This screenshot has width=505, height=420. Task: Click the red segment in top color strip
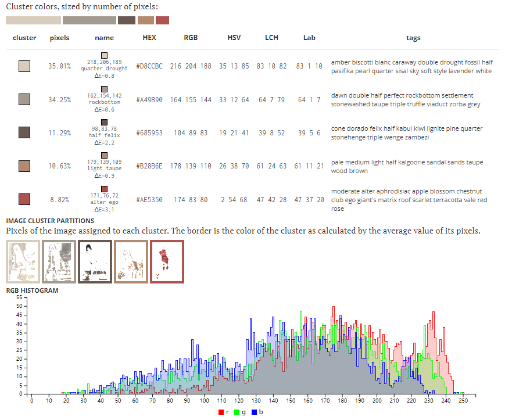point(162,20)
